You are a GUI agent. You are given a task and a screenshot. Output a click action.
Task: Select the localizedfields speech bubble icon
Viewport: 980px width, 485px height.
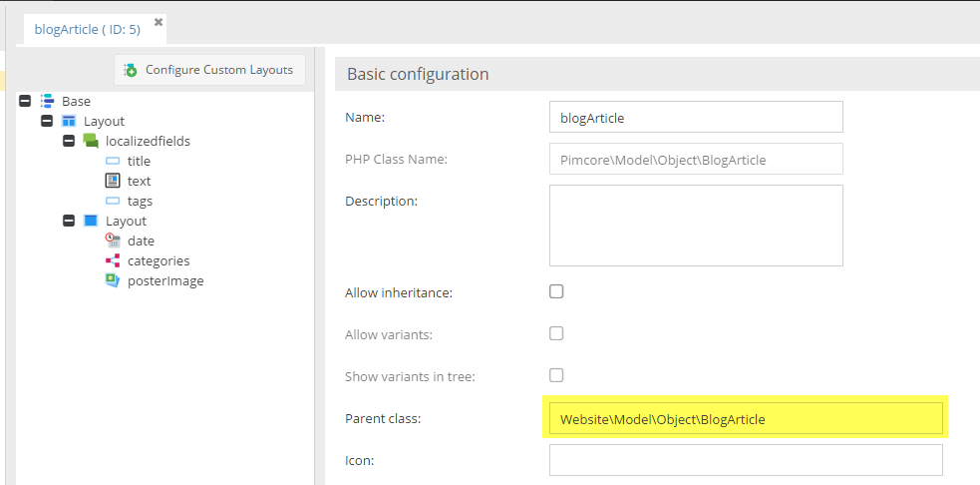91,141
